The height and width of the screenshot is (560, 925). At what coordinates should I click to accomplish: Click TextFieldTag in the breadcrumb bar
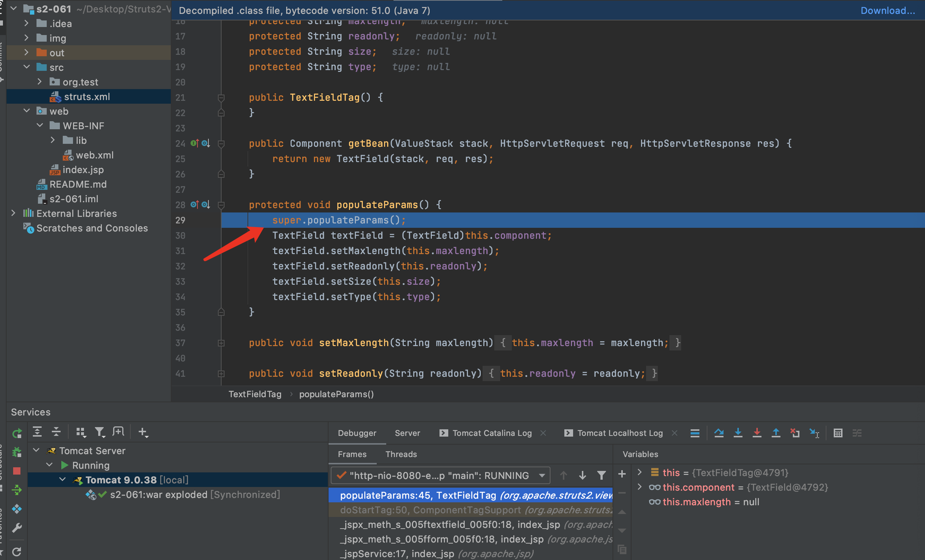tap(255, 394)
